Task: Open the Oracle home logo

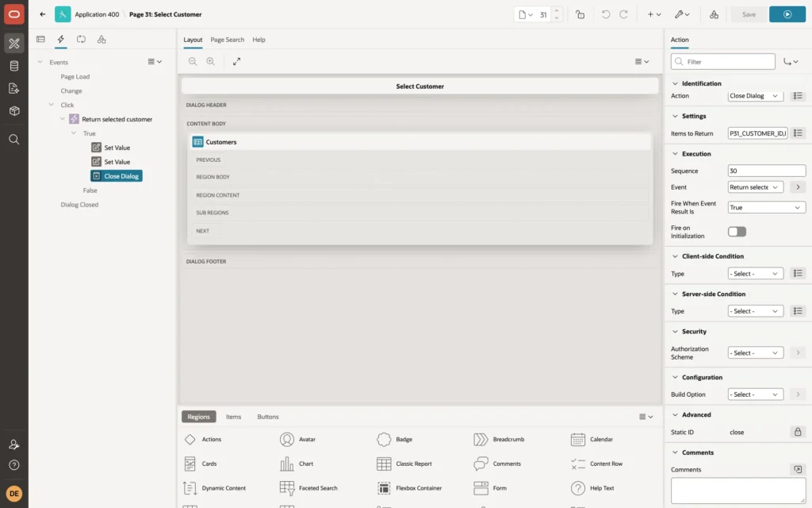Action: 14,14
